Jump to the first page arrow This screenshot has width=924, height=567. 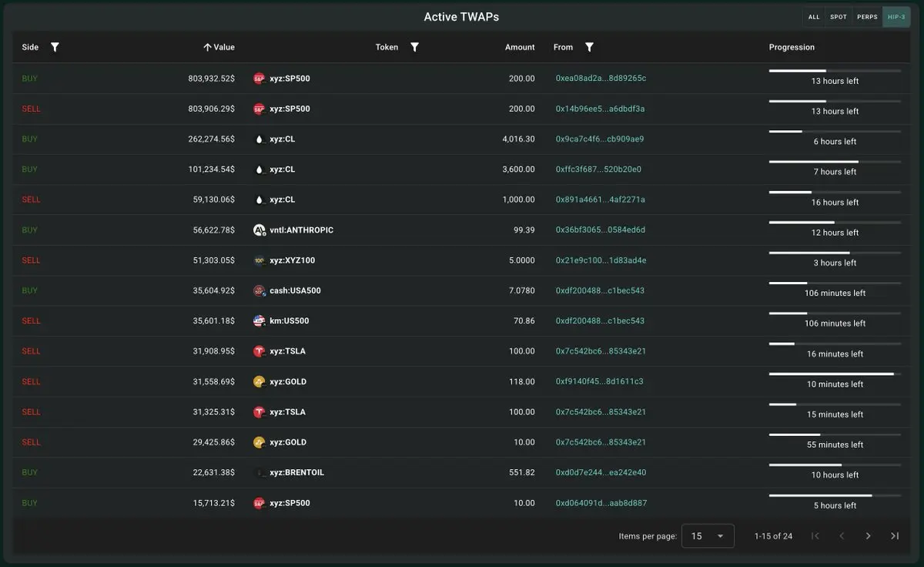point(815,536)
